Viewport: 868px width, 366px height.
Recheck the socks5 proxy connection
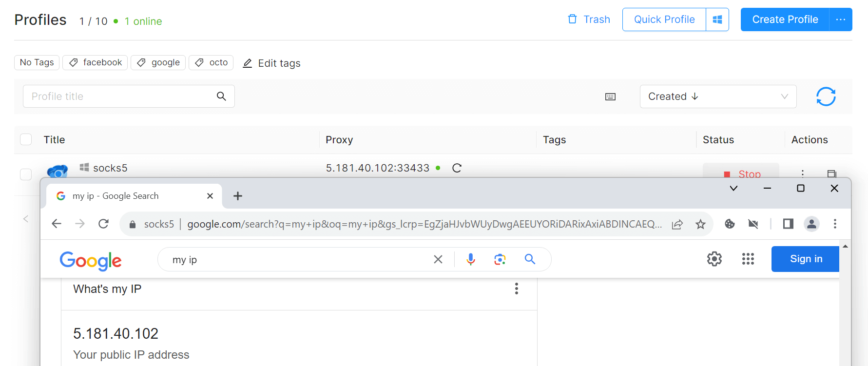click(457, 168)
